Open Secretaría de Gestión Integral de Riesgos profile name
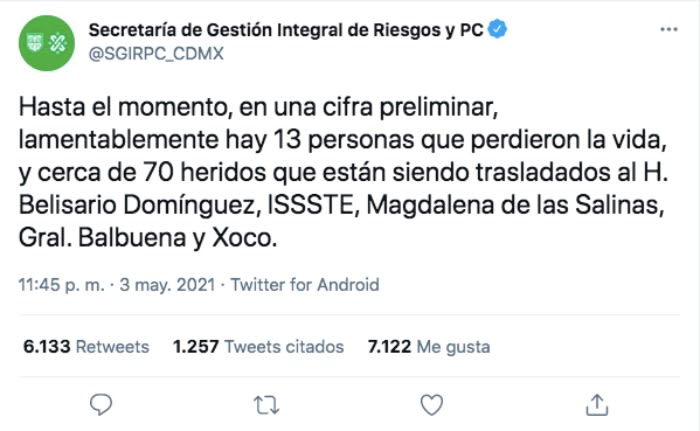Image resolution: width=700 pixels, height=431 pixels. pyautogui.click(x=285, y=30)
